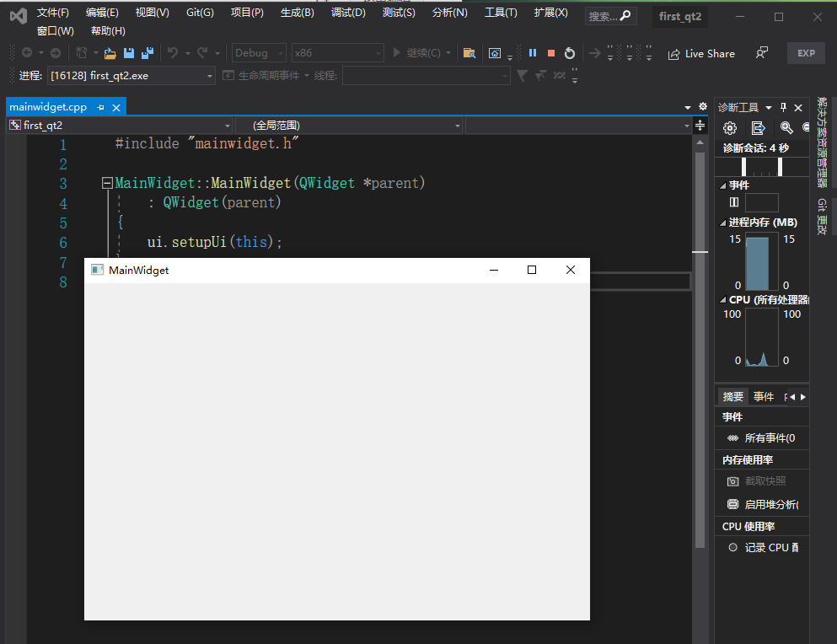Save all files with the double-disk icon
This screenshot has height=644, width=837.
click(x=148, y=53)
